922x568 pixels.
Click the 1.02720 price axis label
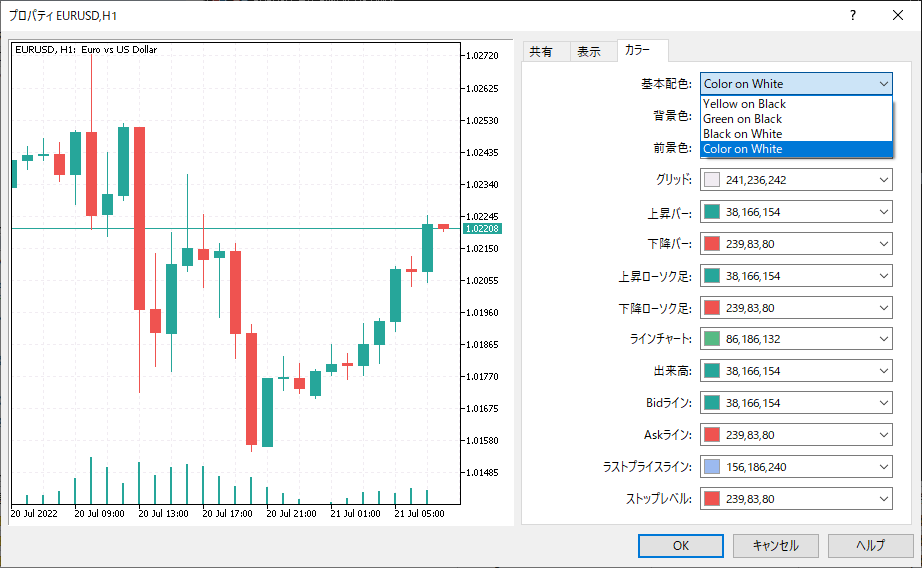click(x=482, y=56)
